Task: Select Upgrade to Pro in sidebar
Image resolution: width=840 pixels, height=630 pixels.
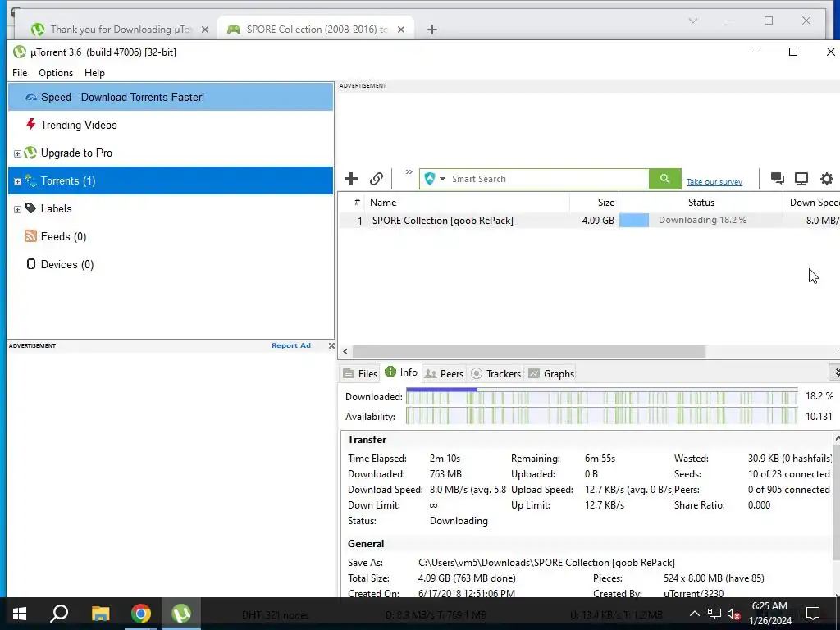Action: click(x=76, y=153)
